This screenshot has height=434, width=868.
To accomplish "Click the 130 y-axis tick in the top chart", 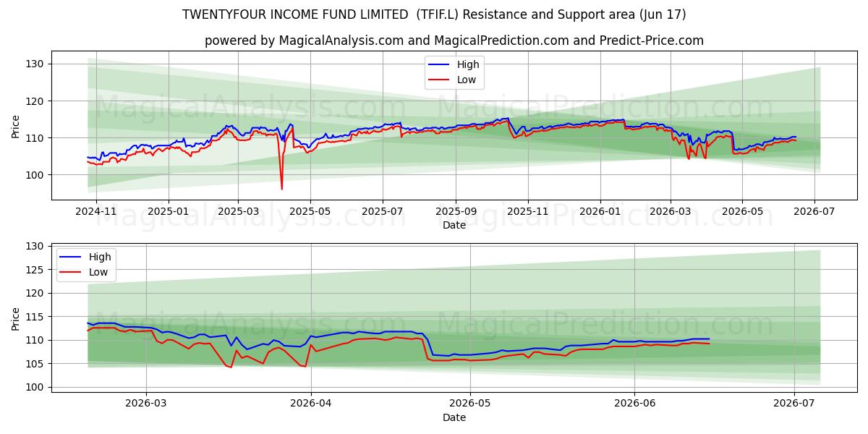I will click(35, 64).
